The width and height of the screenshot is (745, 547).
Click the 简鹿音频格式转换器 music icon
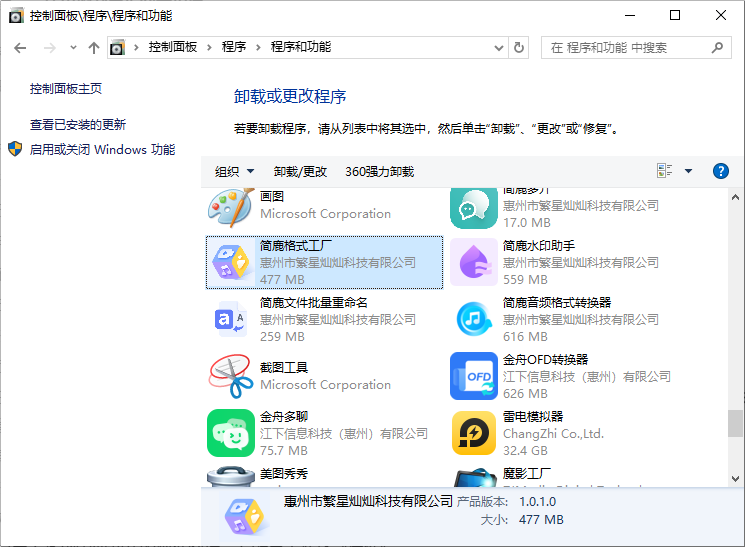pos(474,319)
